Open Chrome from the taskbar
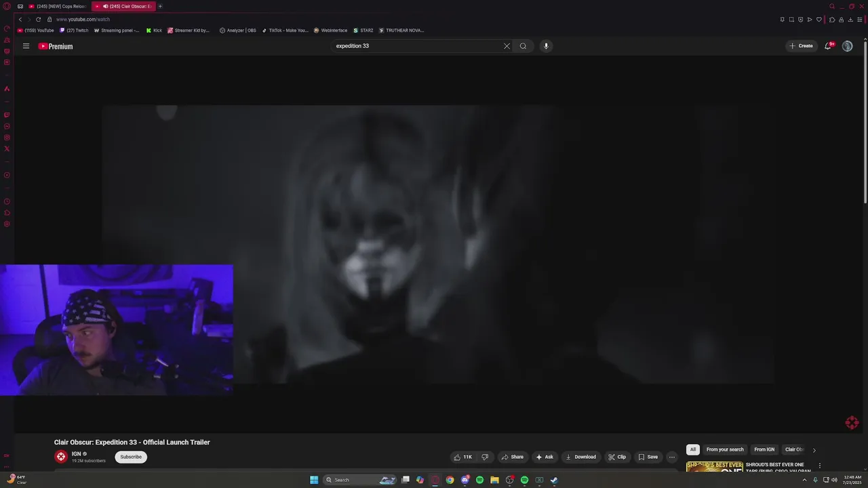 450,480
